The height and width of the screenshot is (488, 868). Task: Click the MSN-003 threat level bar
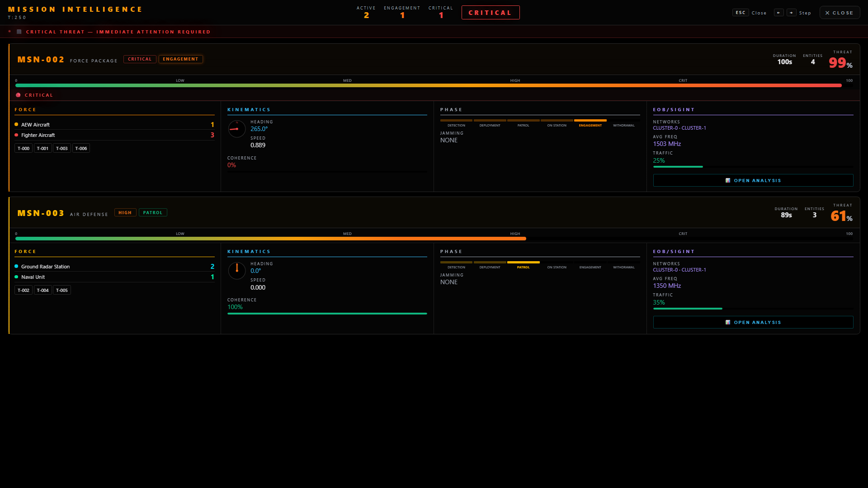434,239
